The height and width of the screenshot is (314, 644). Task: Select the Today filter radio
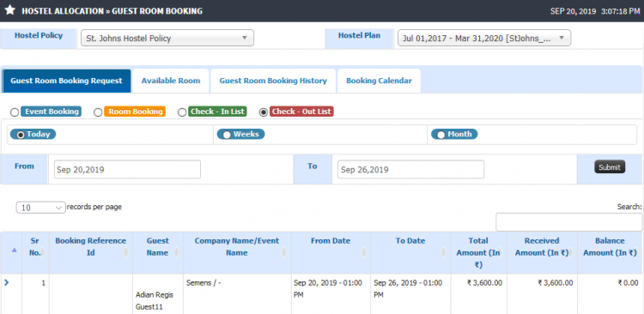coord(20,135)
